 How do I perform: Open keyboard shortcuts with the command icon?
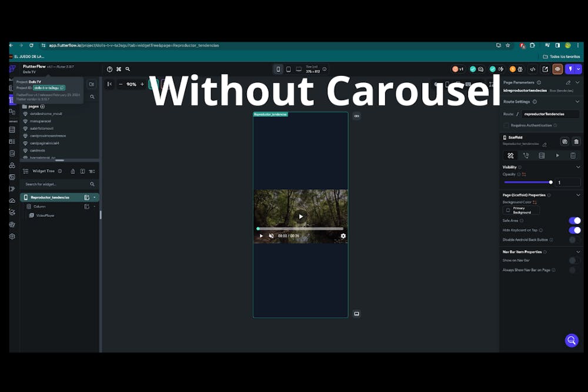click(x=118, y=69)
